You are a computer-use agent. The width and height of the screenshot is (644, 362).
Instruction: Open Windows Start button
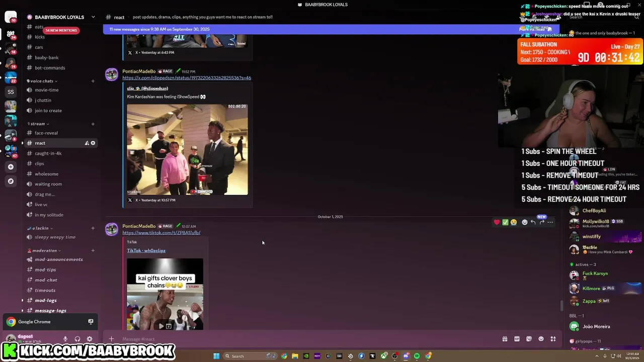216,356
